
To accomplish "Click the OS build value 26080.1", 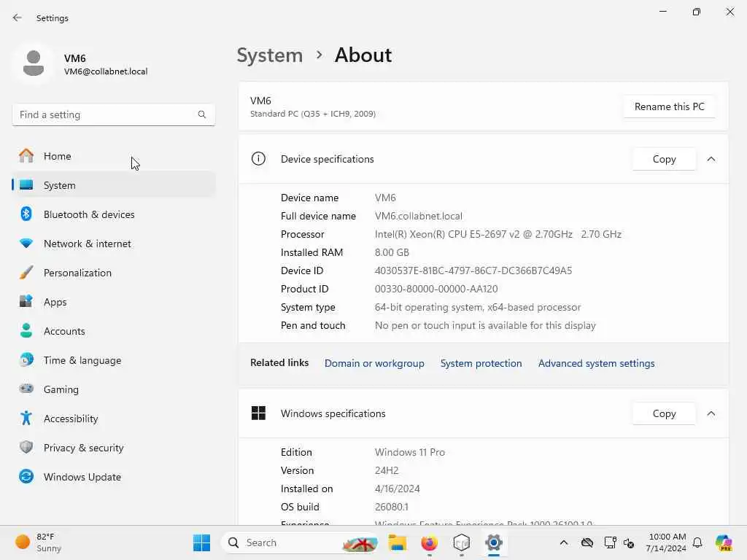I will click(x=392, y=507).
